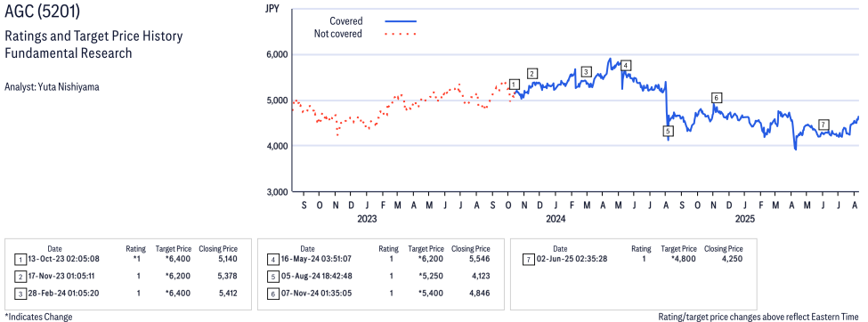This screenshot has height=322, width=868.
Task: Click chart marker 5 at August drop
Action: 669,131
